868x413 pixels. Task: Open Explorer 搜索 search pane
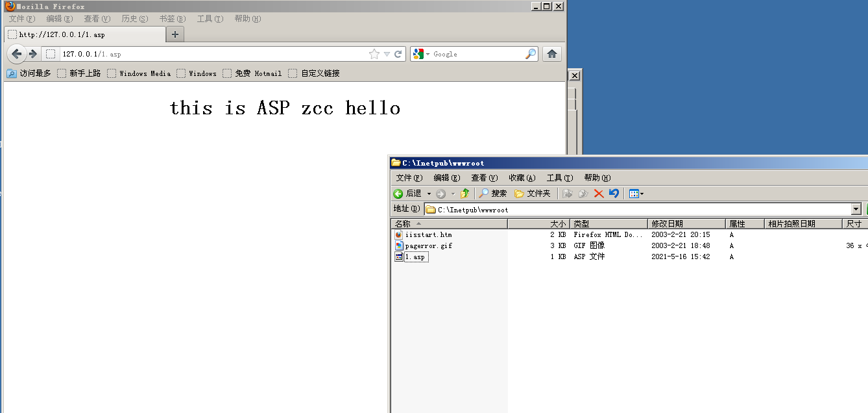(x=493, y=194)
